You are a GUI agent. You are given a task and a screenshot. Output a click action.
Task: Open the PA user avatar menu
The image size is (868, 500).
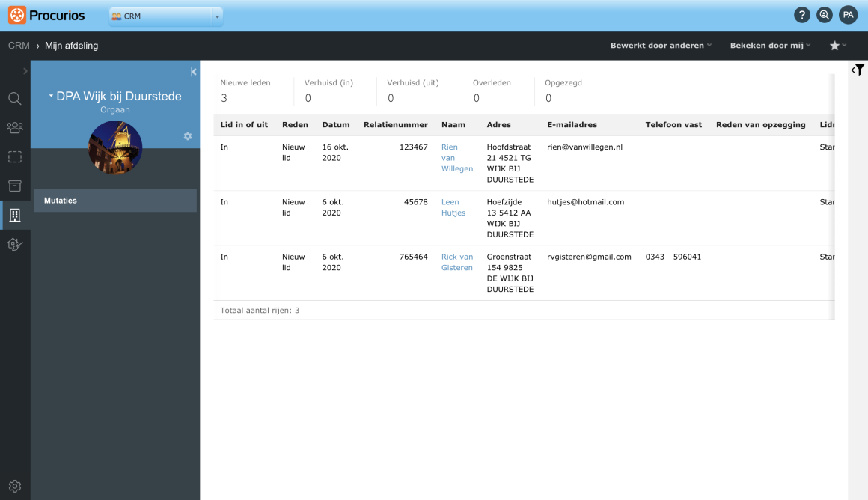(848, 16)
